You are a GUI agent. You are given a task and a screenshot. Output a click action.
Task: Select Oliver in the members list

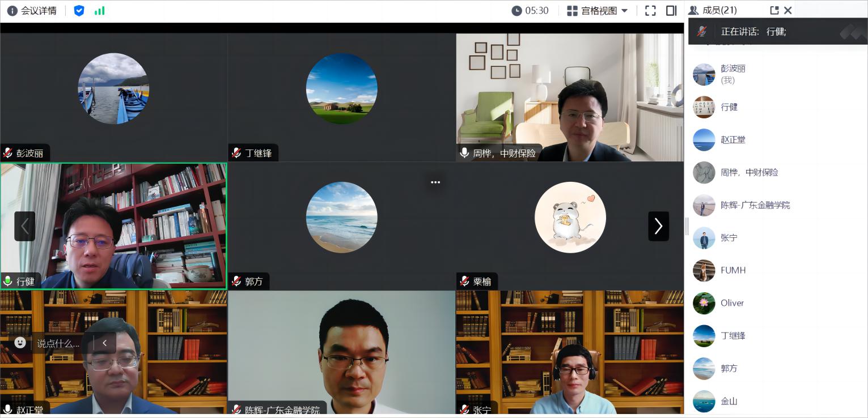732,303
